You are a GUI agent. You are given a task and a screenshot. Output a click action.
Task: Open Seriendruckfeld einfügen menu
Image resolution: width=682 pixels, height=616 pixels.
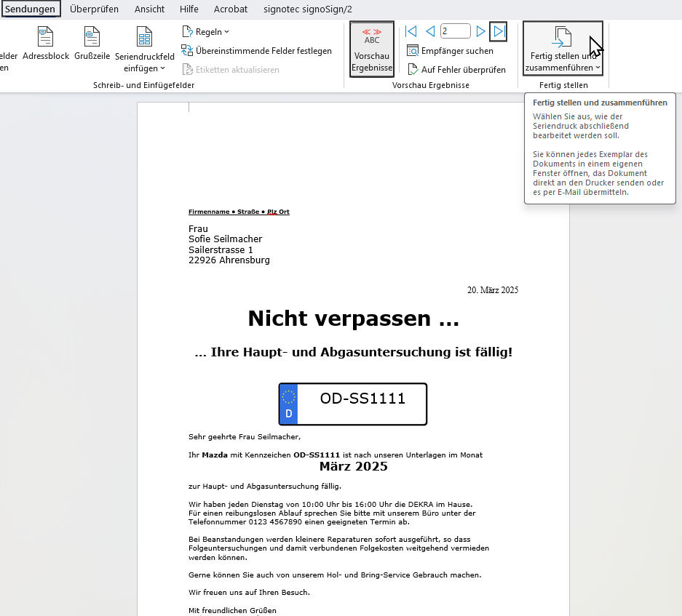click(144, 49)
